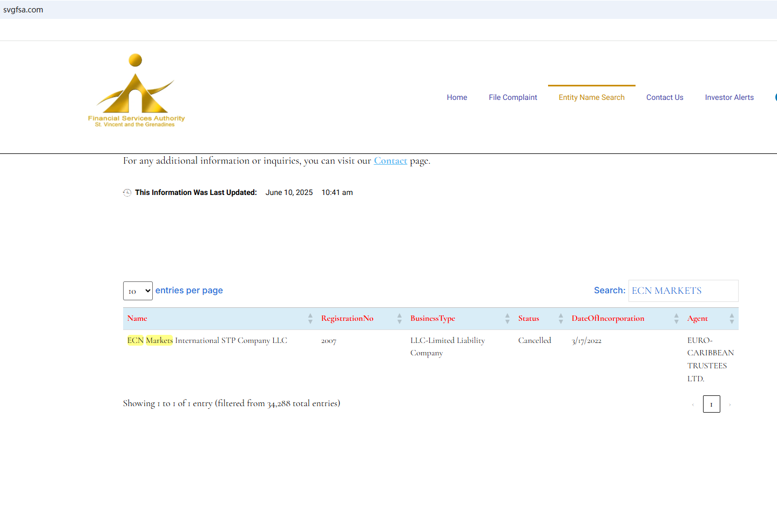Open the Investor Alerts menu item
The height and width of the screenshot is (532, 777).
[729, 97]
